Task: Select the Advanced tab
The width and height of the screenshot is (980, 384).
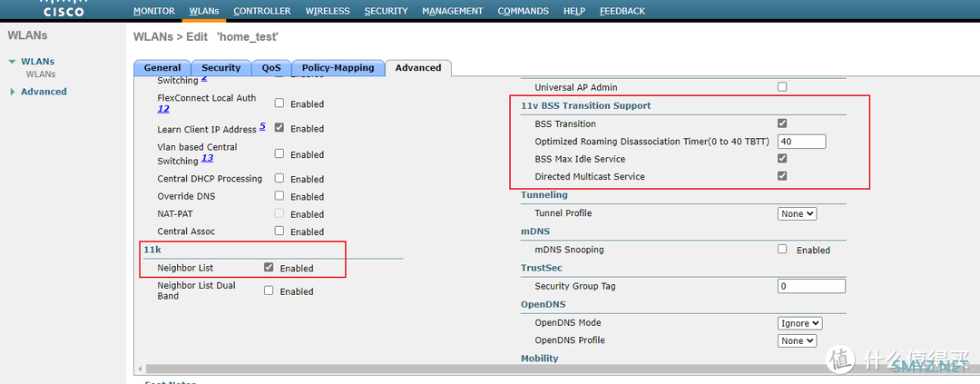Action: point(418,68)
